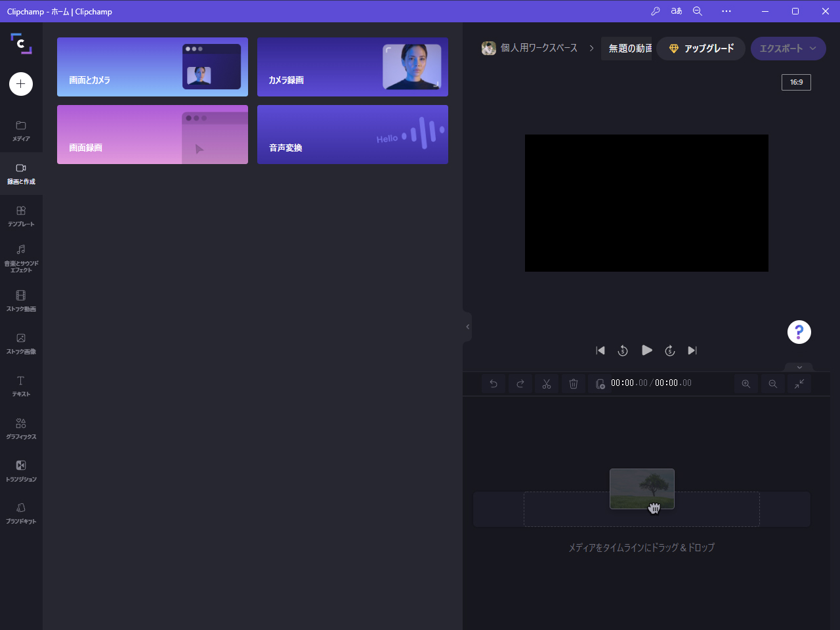Viewport: 840px width, 630px height.
Task: Click the scissors split icon
Action: [547, 384]
